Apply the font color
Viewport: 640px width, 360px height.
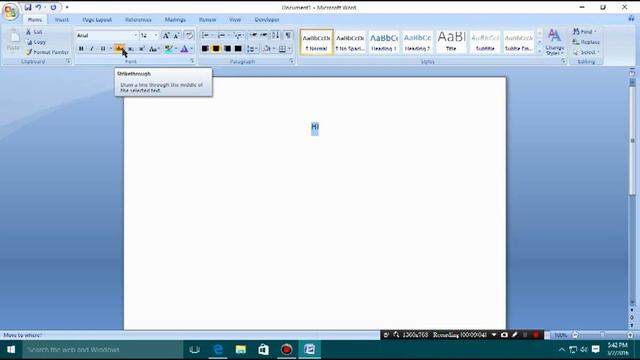(x=184, y=49)
